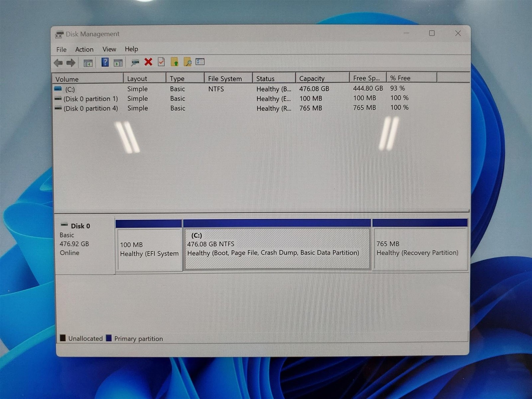
Task: Open the Action menu
Action: click(84, 49)
